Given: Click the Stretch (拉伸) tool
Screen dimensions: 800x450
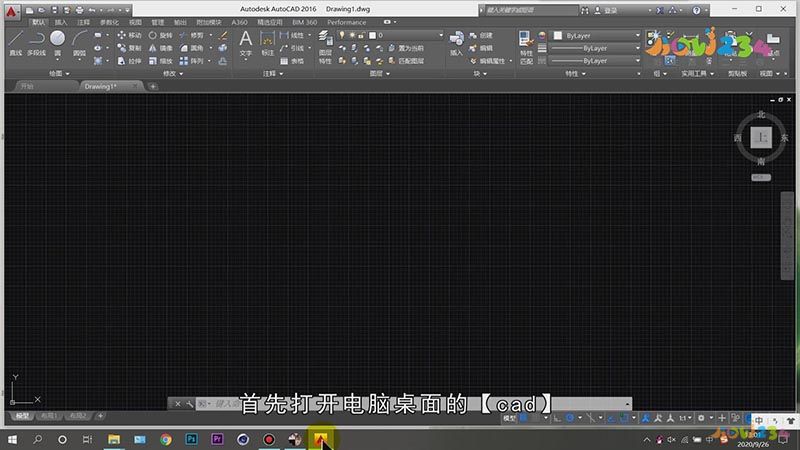Looking at the screenshot, I should [x=129, y=61].
